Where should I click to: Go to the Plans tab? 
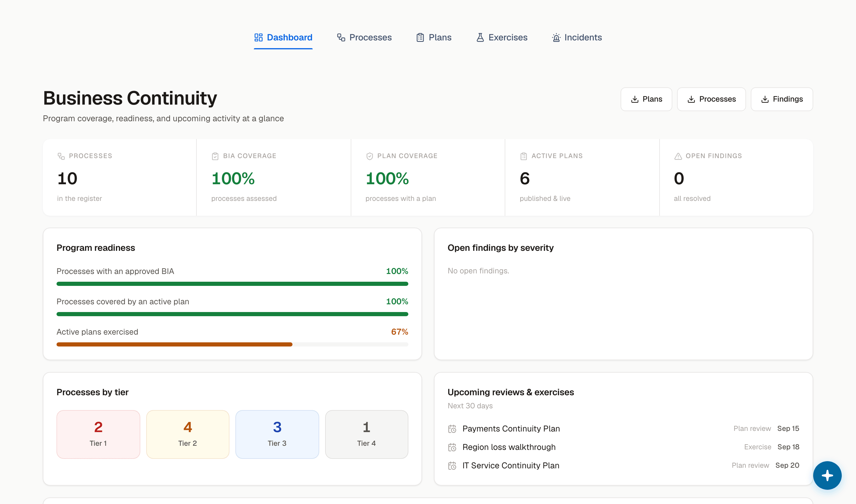coord(434,37)
